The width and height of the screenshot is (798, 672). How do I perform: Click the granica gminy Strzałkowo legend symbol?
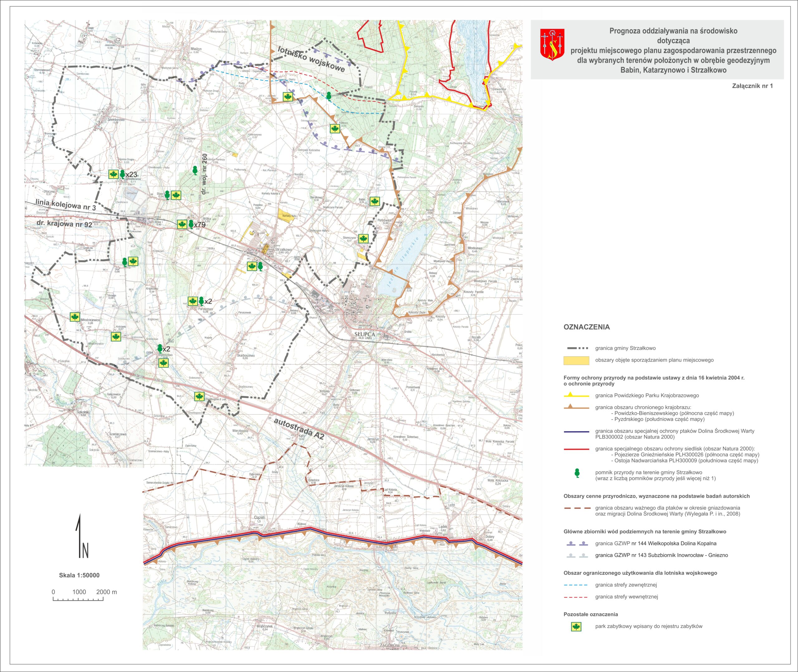click(576, 348)
